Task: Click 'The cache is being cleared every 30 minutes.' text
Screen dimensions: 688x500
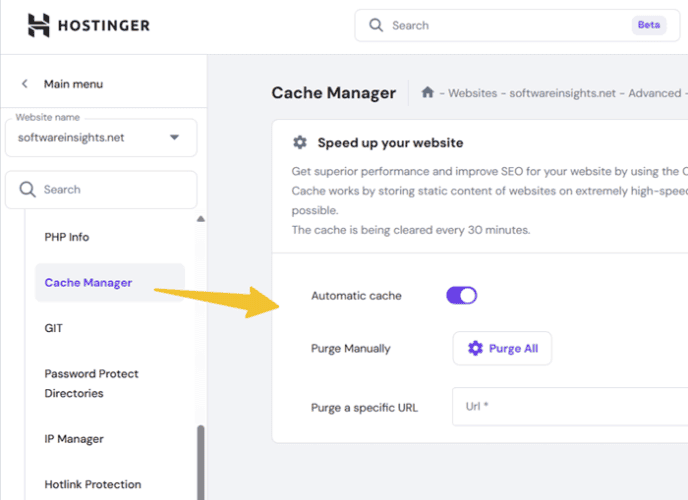Action: tap(411, 230)
